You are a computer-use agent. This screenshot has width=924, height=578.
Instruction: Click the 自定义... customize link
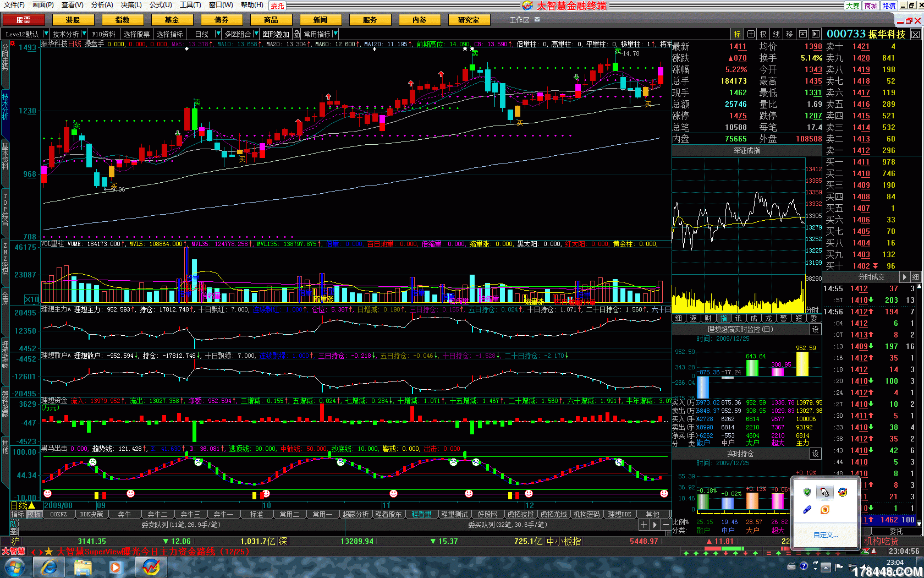pos(826,535)
